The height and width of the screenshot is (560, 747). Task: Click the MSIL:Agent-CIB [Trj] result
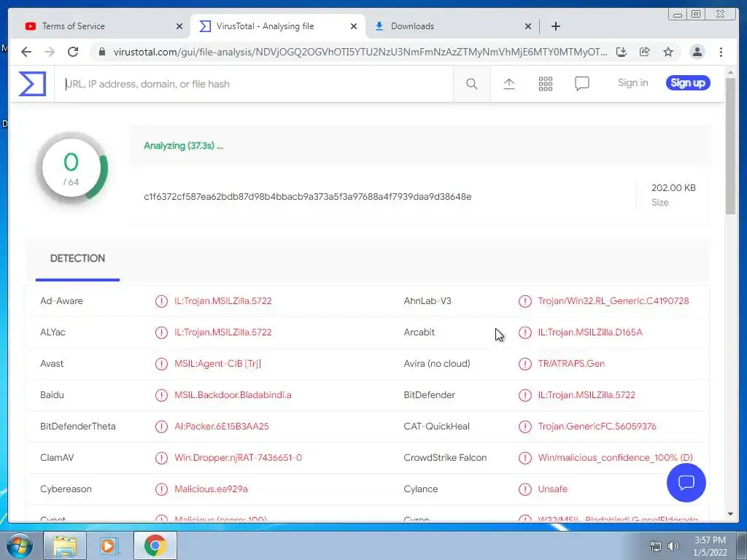click(x=217, y=364)
